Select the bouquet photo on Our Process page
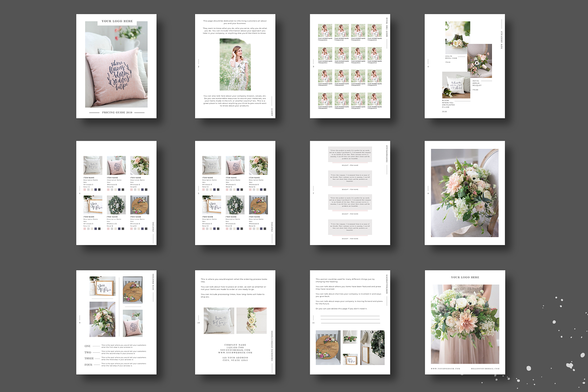This screenshot has height=392, width=588. [x=102, y=319]
